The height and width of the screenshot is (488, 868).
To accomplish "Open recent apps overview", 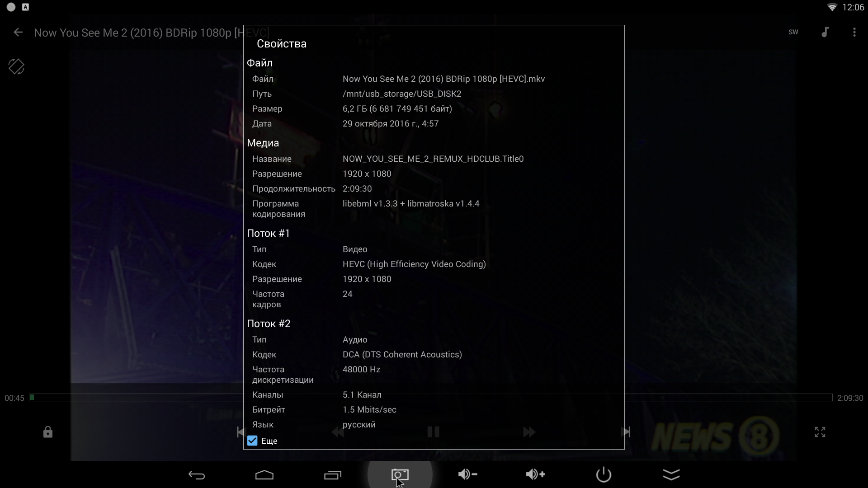I will tap(333, 475).
